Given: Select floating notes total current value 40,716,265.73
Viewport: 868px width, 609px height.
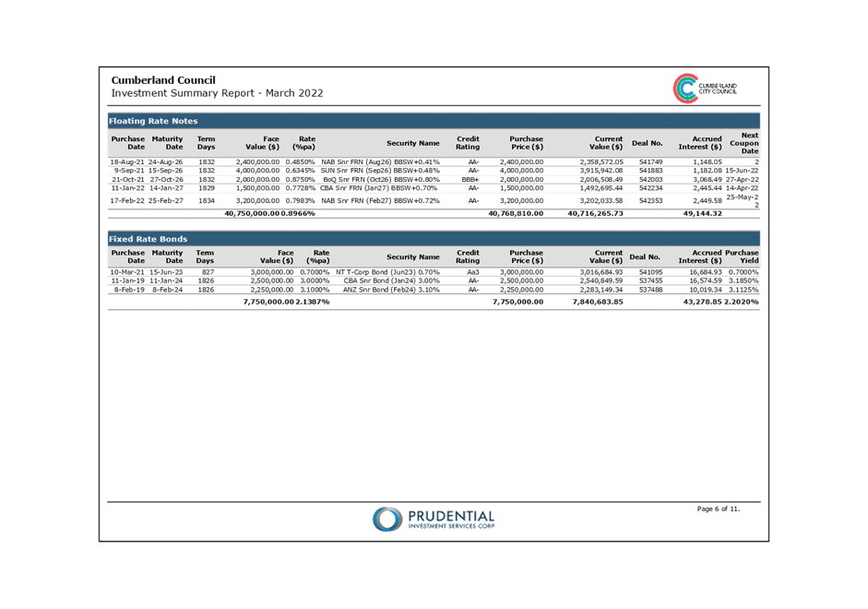Looking at the screenshot, I should 595,213.
